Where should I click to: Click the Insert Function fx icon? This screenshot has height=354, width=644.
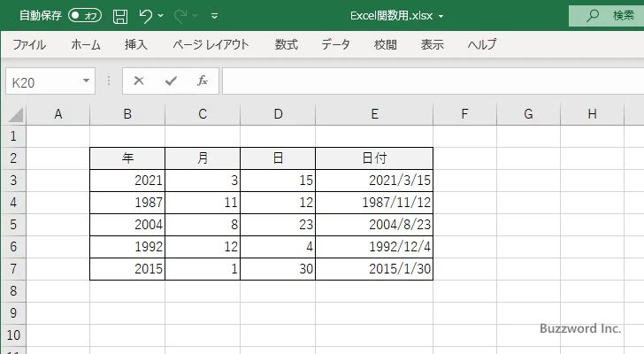coord(203,81)
